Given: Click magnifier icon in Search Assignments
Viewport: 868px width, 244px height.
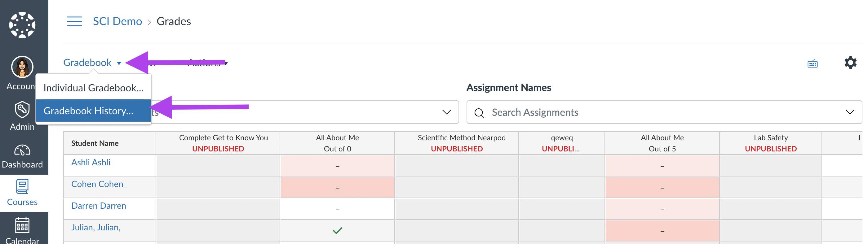Looking at the screenshot, I should (479, 113).
